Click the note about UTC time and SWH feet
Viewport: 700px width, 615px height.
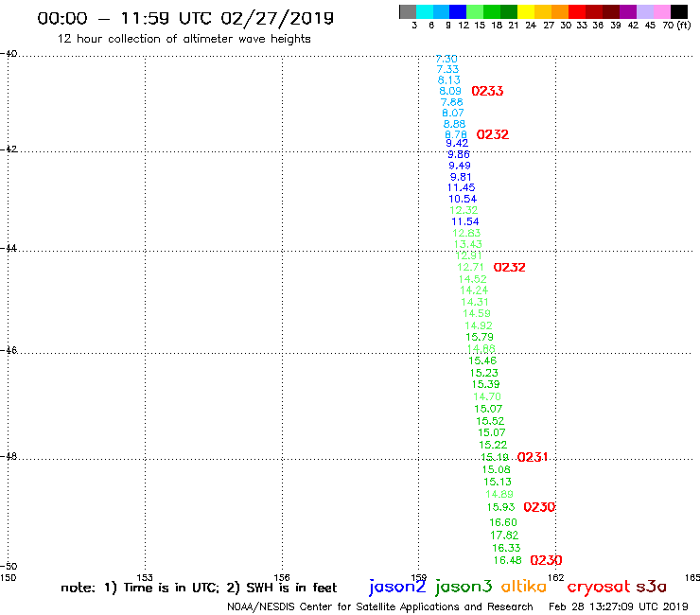coord(199,588)
